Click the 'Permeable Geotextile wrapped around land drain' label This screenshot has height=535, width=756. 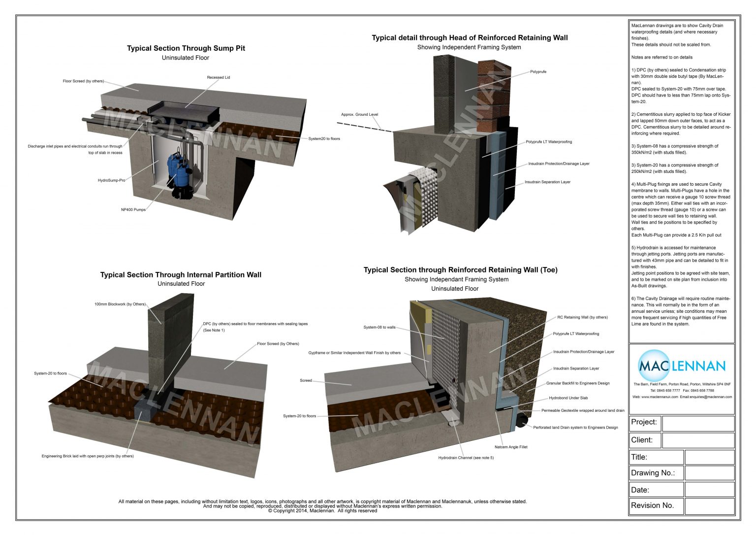coord(583,410)
